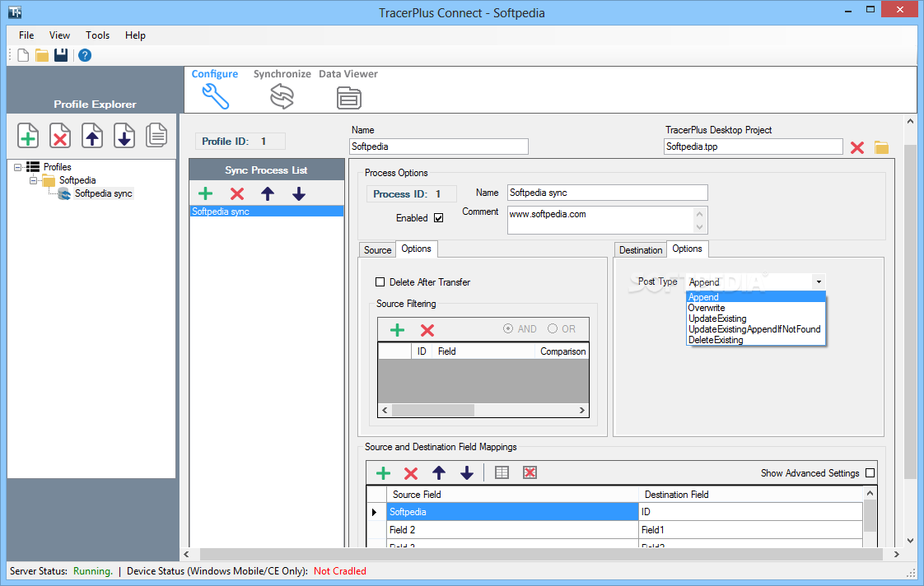Viewport: 924px width, 586px height.
Task: Move field mapping up
Action: coord(439,473)
